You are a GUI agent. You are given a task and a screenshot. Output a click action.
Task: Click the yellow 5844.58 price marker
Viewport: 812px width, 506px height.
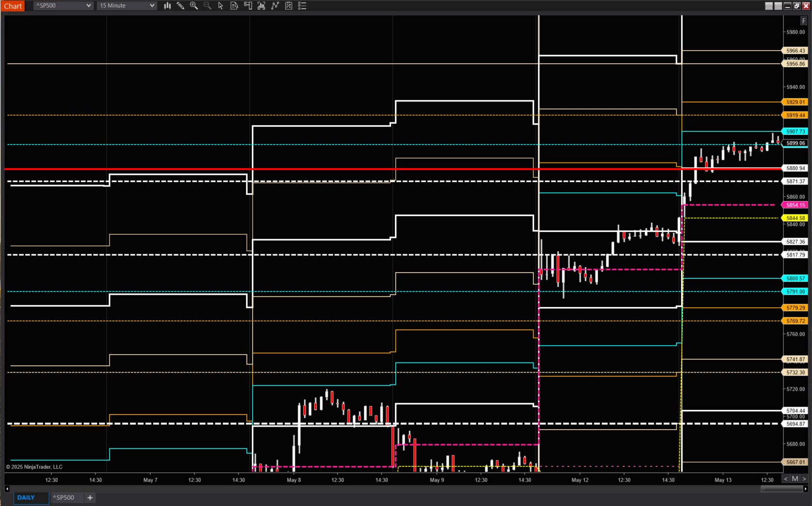pos(795,218)
